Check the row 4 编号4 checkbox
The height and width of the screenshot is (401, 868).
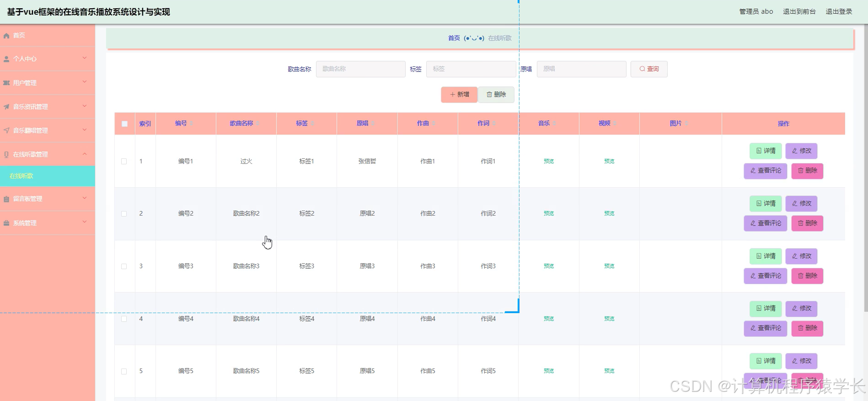pos(124,319)
